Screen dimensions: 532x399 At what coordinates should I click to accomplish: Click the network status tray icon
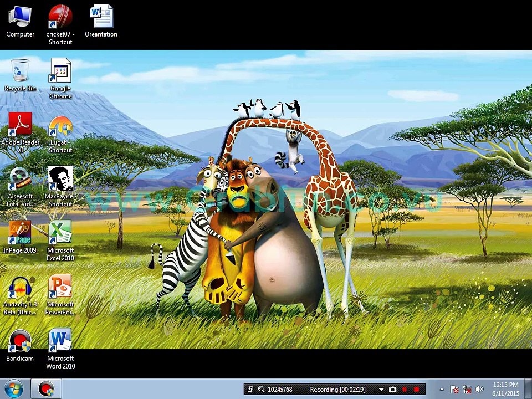point(467,389)
